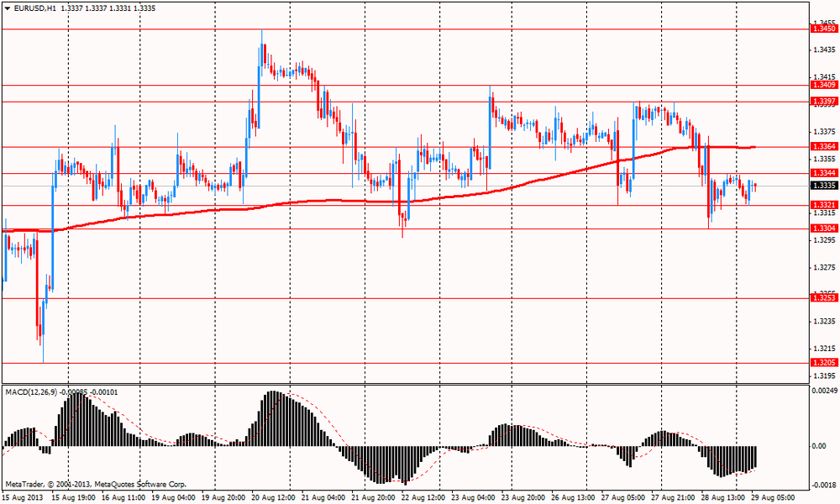Image resolution: width=840 pixels, height=504 pixels.
Task: Click the 1.3235 price scale value
Action: coord(825,322)
